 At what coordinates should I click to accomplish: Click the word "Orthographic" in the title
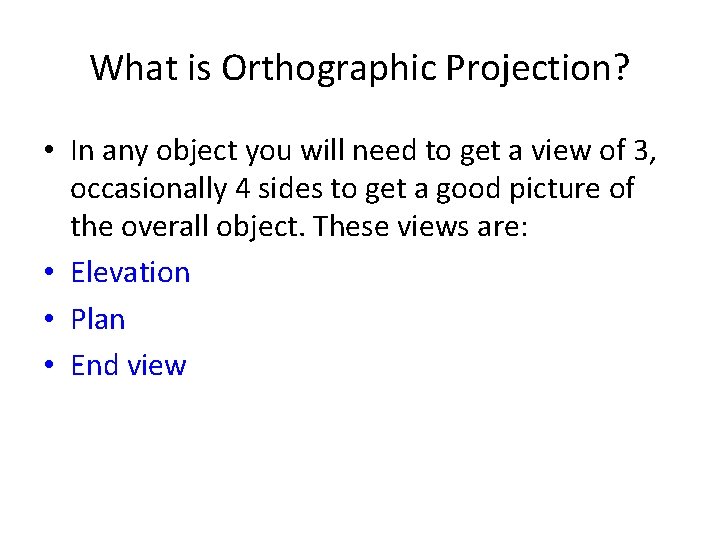tap(330, 68)
